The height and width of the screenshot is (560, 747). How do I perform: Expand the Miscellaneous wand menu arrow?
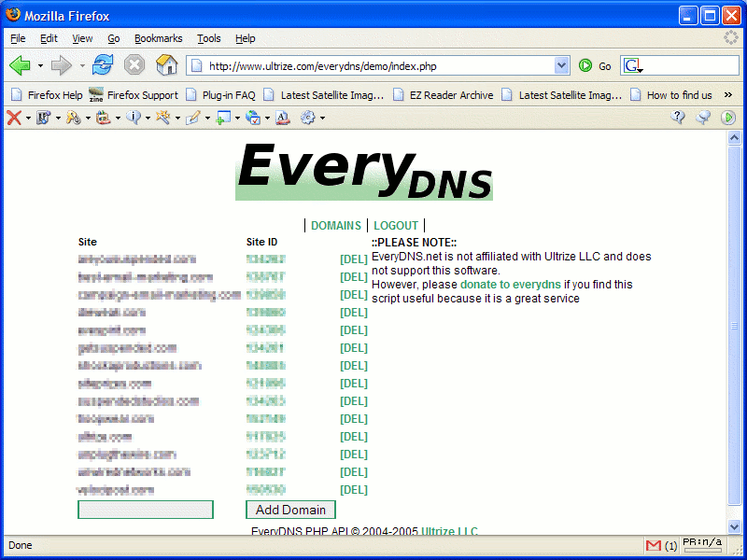coord(177,119)
